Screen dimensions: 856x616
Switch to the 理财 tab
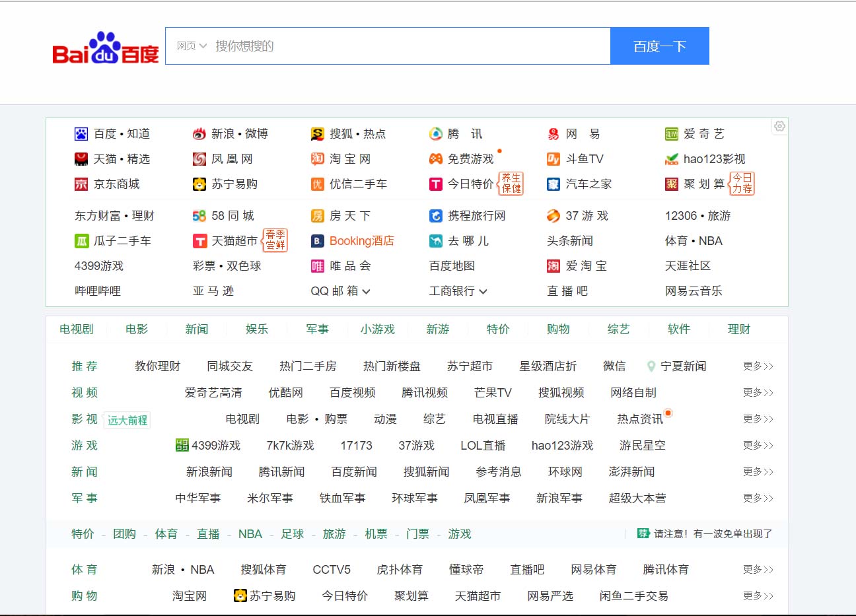coord(739,329)
